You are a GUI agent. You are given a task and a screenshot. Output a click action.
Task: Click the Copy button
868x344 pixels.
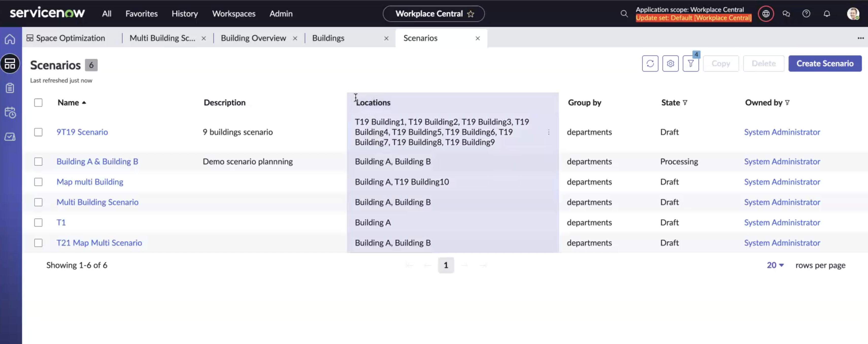pos(720,64)
